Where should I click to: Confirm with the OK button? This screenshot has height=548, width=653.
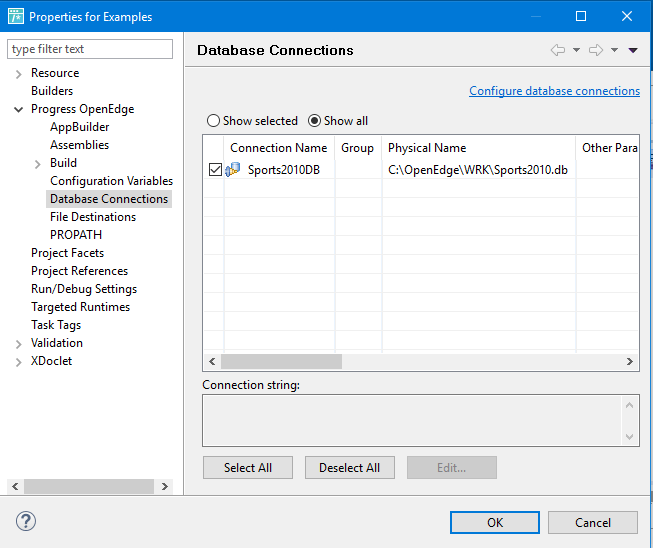[495, 523]
